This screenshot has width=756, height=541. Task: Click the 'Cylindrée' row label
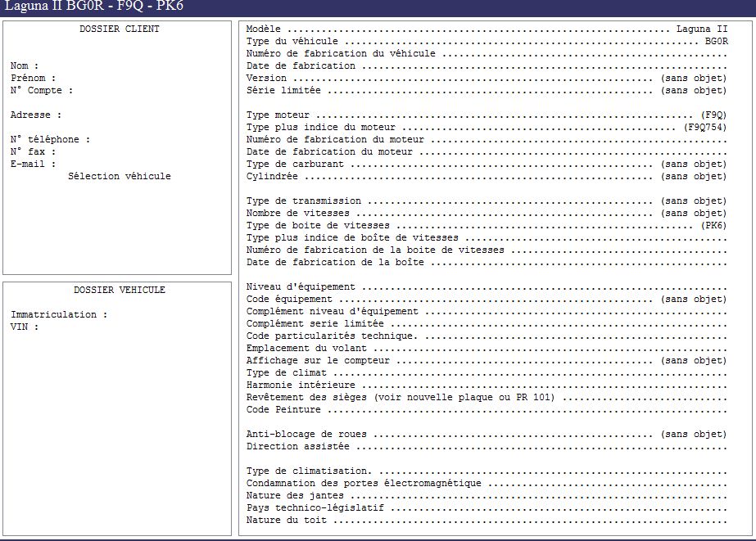click(x=272, y=176)
